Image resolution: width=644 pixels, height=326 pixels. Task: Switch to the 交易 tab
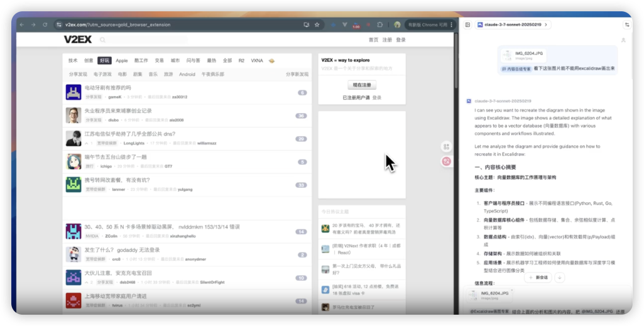(x=160, y=60)
